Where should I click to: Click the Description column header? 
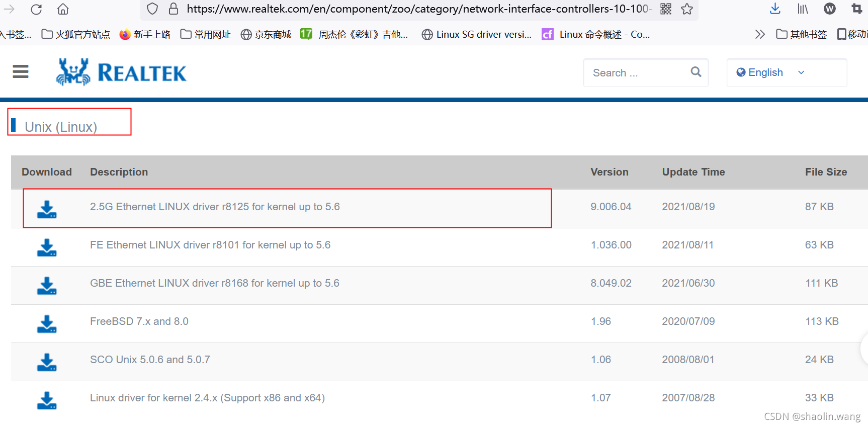point(119,172)
